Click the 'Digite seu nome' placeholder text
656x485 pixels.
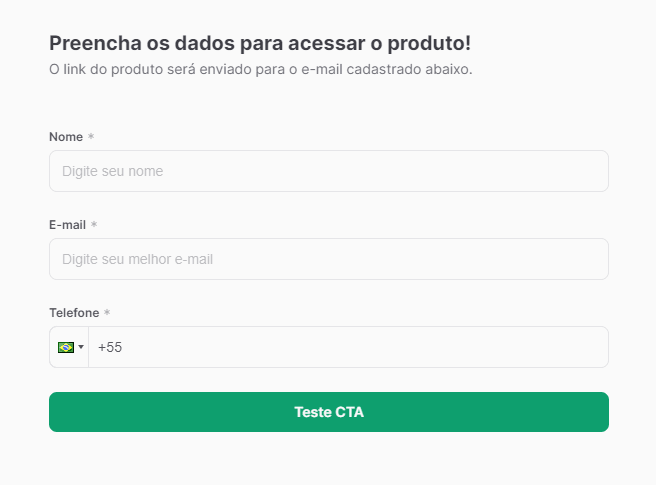pyautogui.click(x=112, y=171)
